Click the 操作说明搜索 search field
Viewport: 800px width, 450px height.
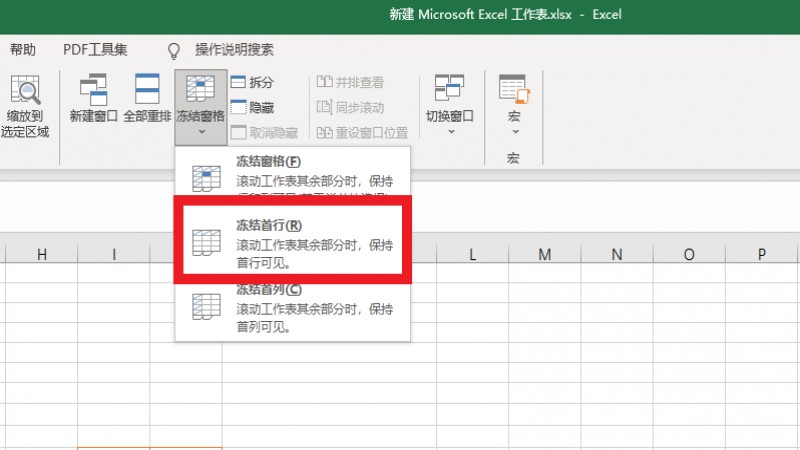[234, 50]
